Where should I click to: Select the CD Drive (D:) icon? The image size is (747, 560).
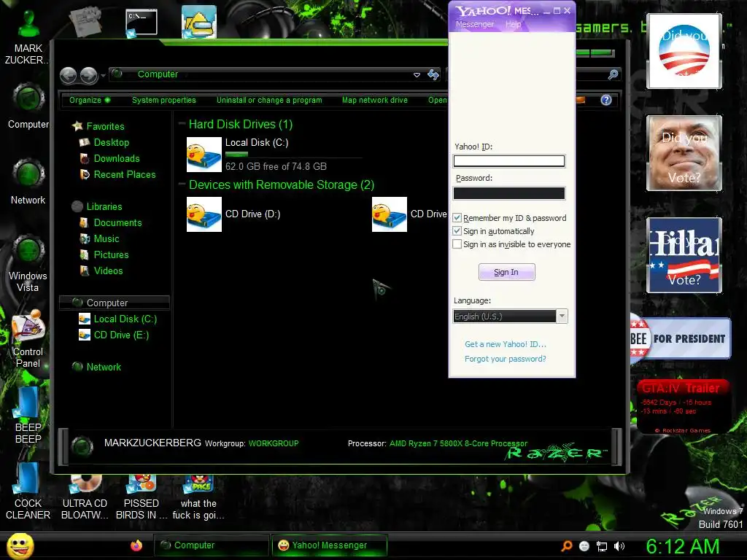204,214
